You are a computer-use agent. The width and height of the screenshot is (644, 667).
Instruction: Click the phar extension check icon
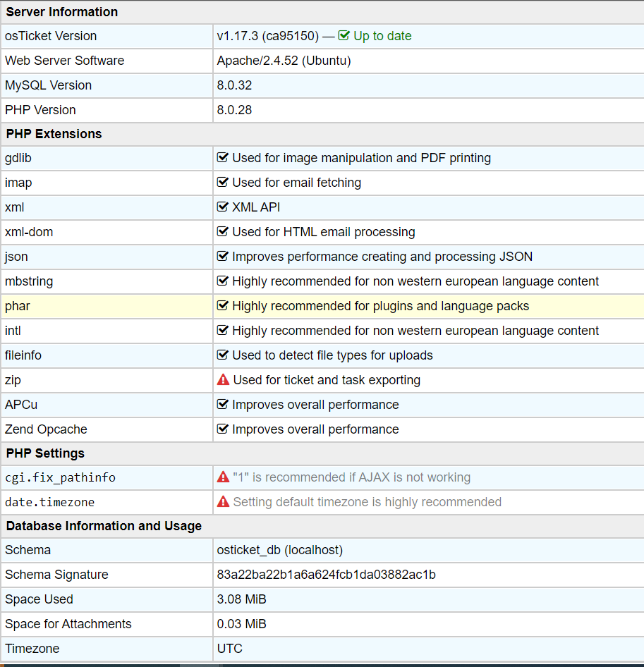pyautogui.click(x=223, y=306)
